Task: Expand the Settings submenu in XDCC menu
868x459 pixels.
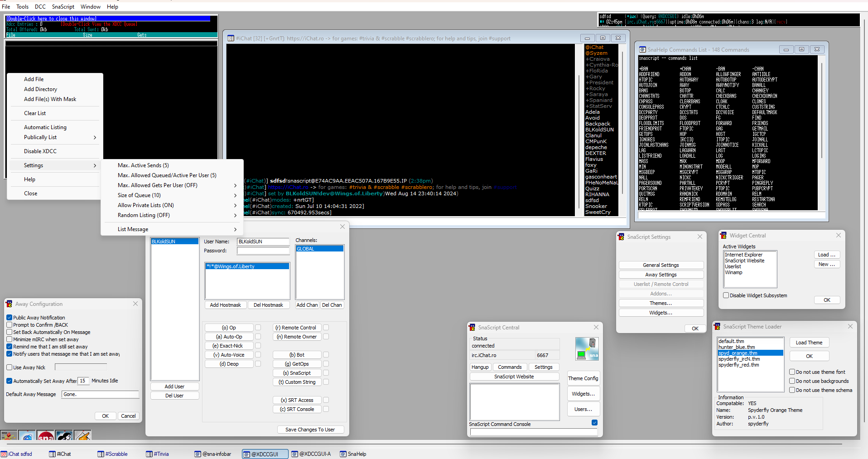Action: pyautogui.click(x=54, y=165)
